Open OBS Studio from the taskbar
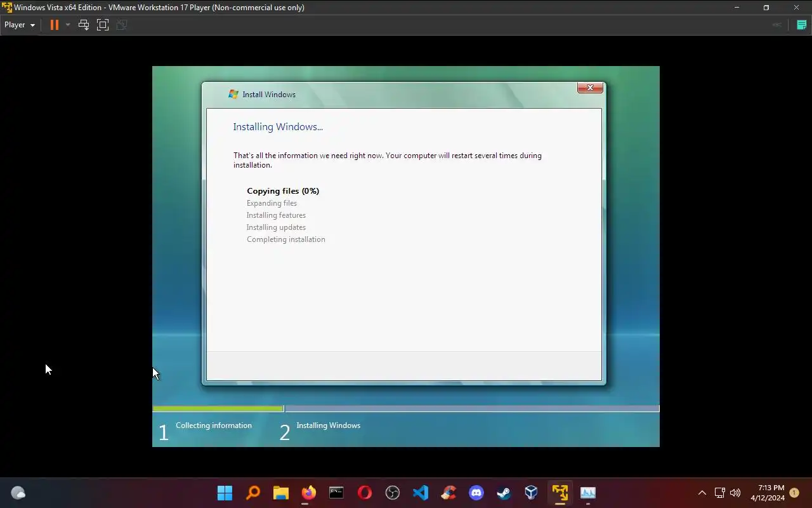The image size is (812, 508). coord(392,493)
